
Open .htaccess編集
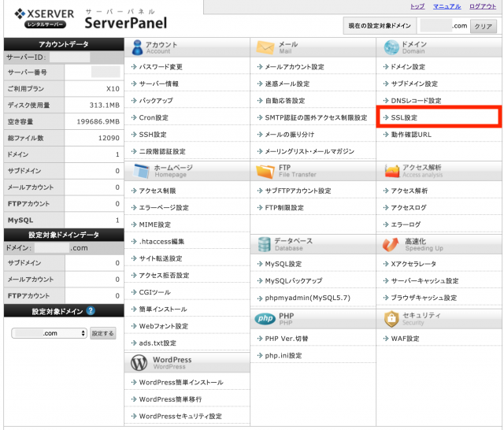161,242
